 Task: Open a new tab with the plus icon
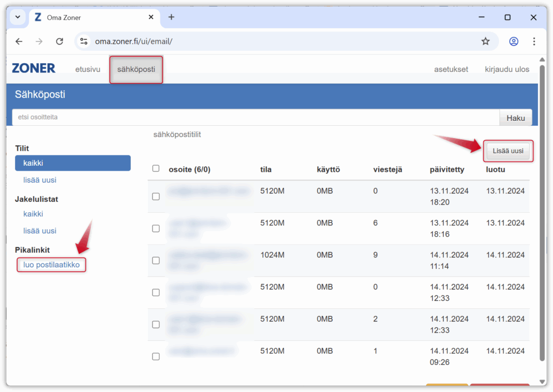[171, 17]
